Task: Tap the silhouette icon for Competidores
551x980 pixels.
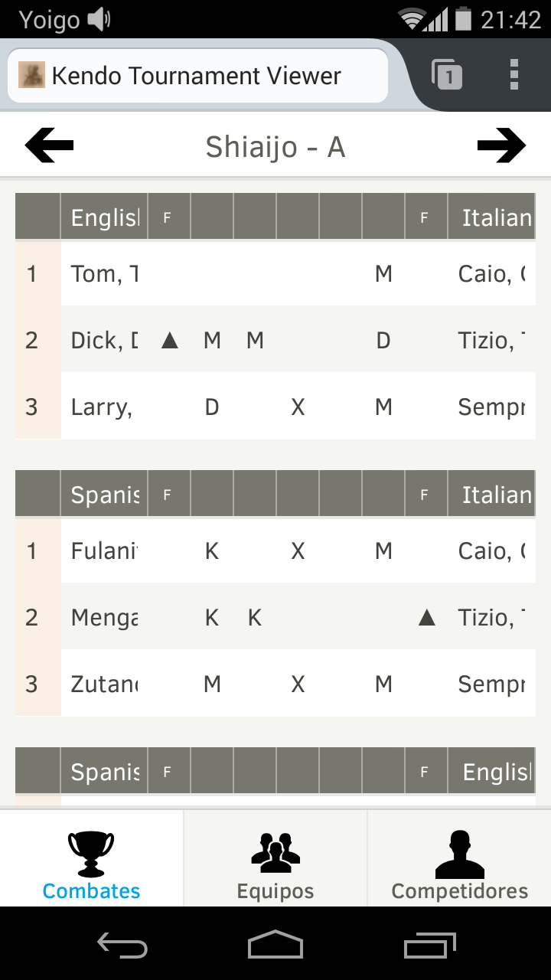Action: click(459, 853)
